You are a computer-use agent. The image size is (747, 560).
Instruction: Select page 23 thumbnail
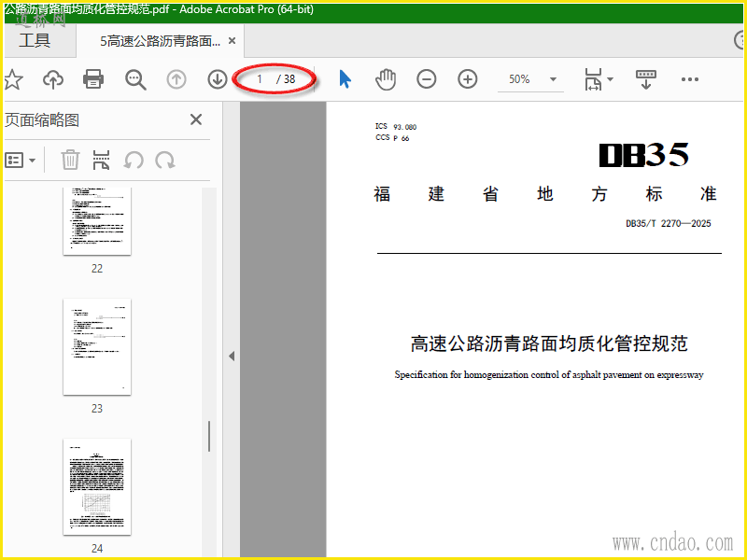pyautogui.click(x=97, y=346)
